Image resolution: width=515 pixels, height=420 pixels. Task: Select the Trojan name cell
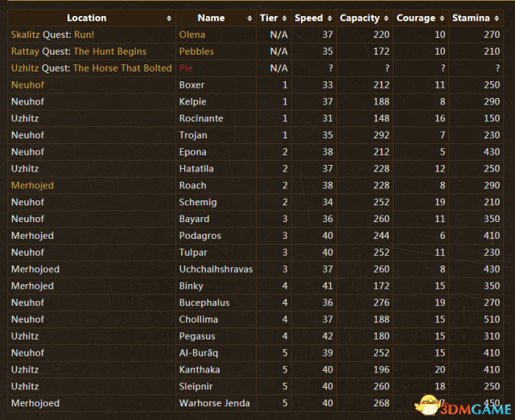(216, 135)
